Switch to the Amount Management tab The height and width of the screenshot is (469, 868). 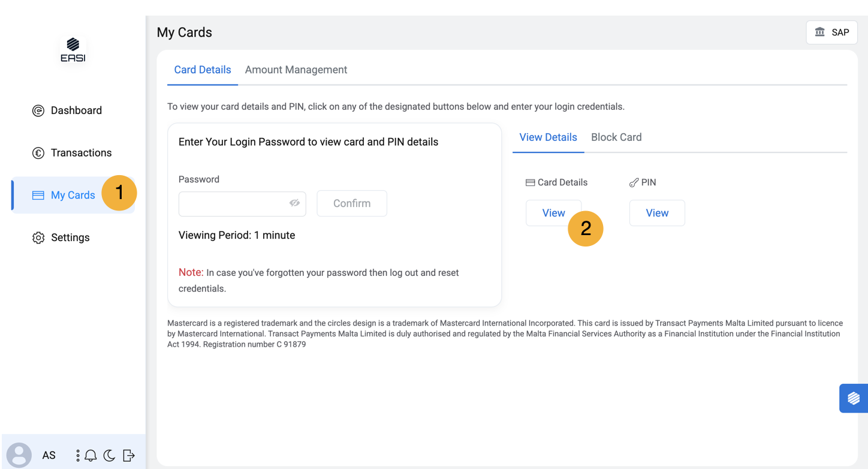pyautogui.click(x=296, y=70)
